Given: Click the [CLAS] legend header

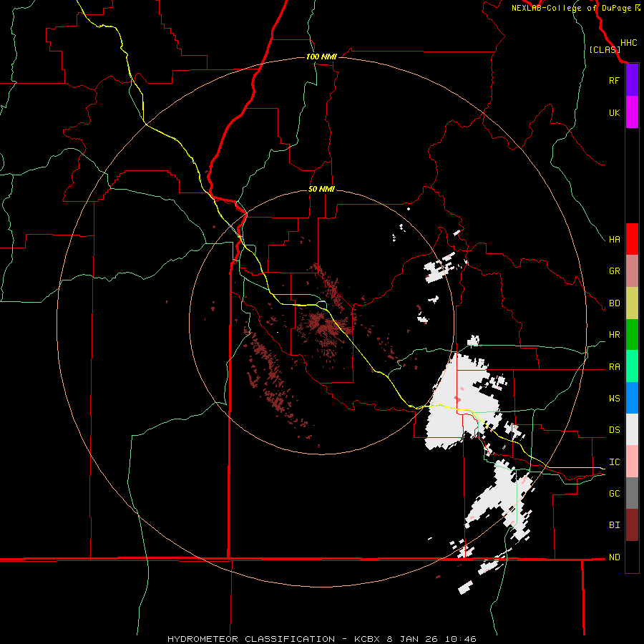Looking at the screenshot, I should (x=605, y=49).
